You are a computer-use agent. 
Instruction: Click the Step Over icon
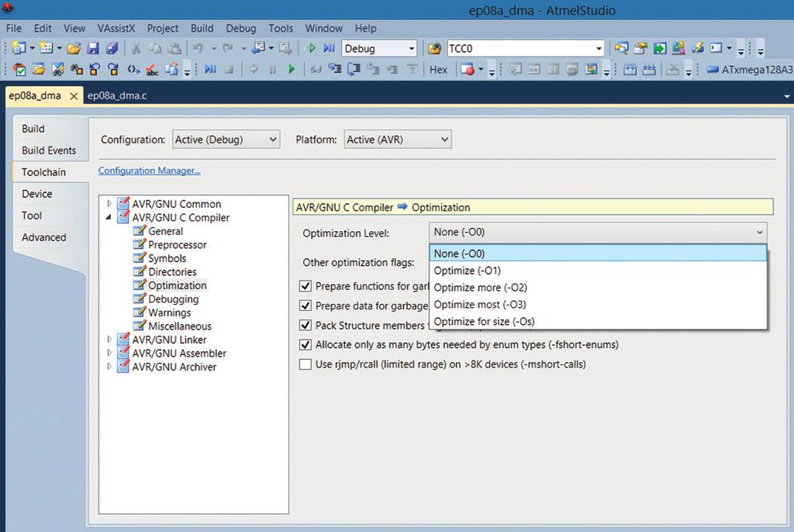click(x=354, y=69)
